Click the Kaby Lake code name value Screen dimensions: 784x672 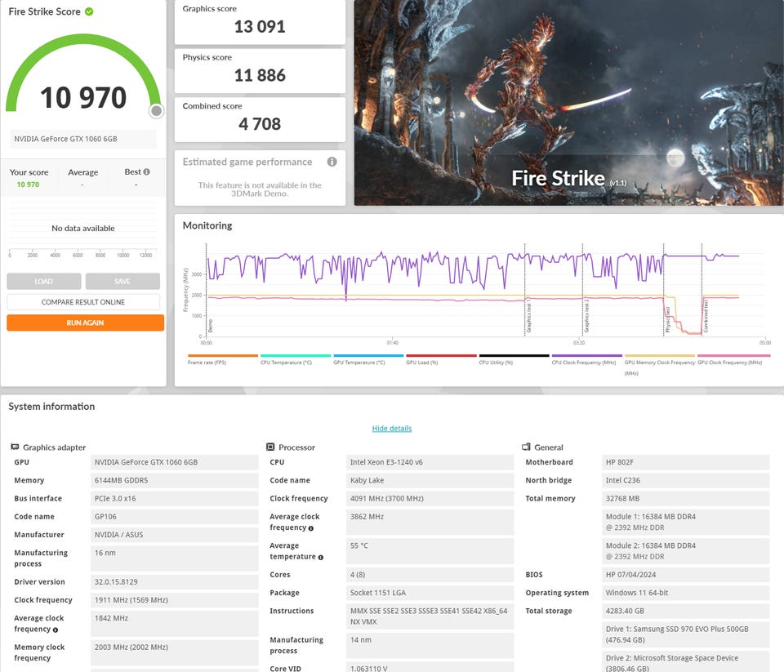click(430, 480)
